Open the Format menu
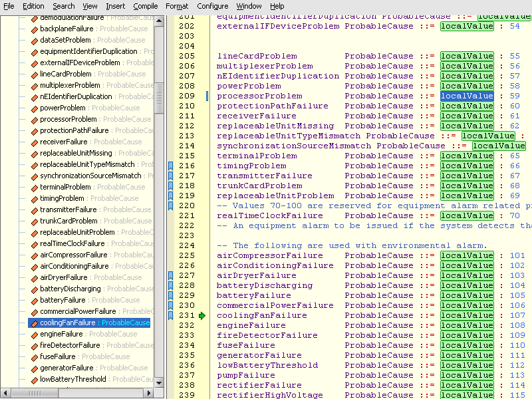532x399 pixels. tap(177, 6)
